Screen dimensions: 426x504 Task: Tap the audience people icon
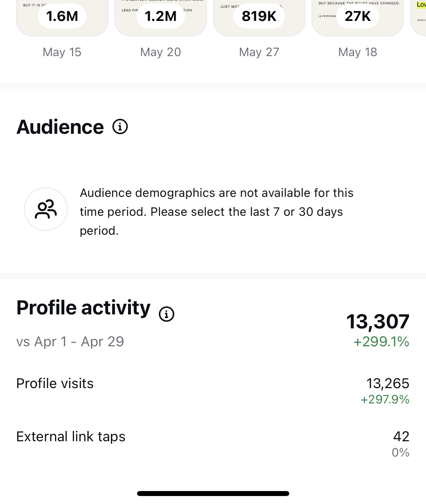(x=46, y=209)
